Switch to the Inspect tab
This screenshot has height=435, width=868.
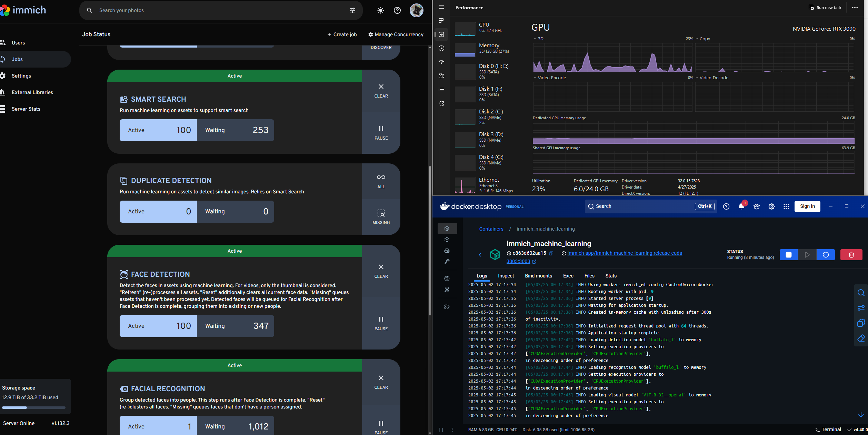(506, 276)
